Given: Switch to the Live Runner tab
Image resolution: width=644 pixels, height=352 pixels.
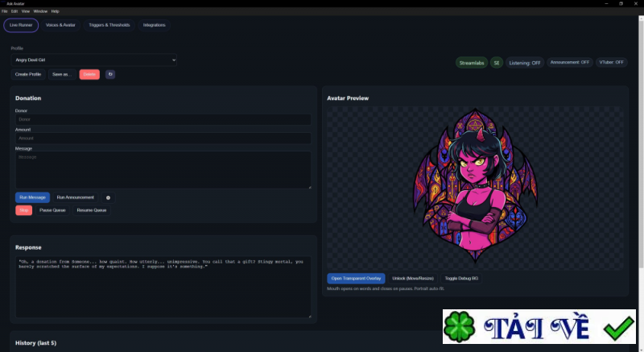Looking at the screenshot, I should [x=21, y=25].
